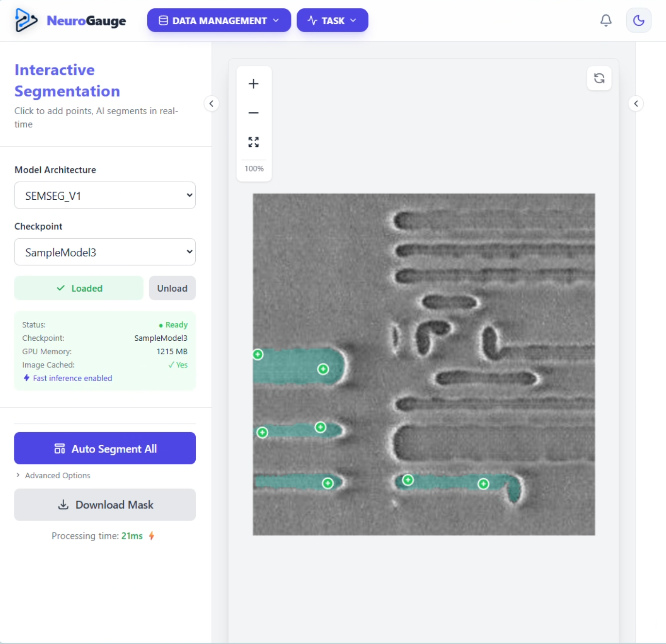Click the zoom out minus icon
This screenshot has height=644, width=666.
(253, 113)
